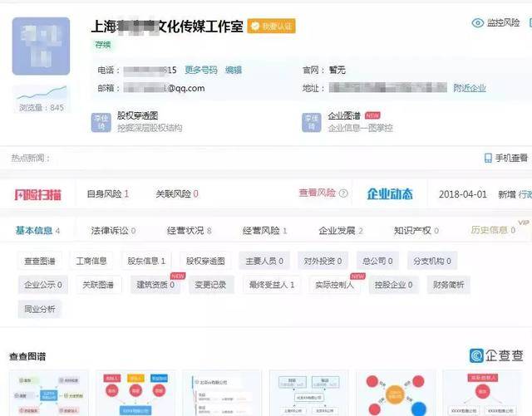Open the page views trend chart
Screen dimensions: 532x416
[42, 93]
